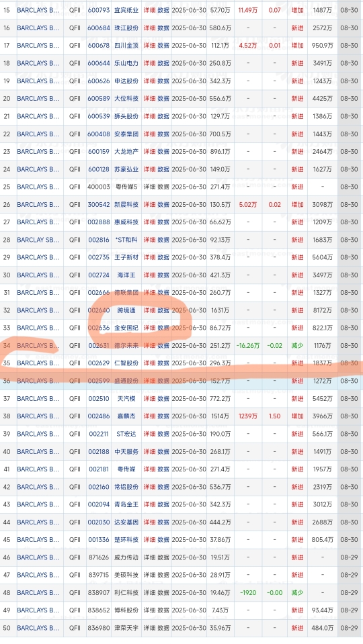Image resolution: width=363 pixels, height=644 pixels.
Task: Open stock code 600539 link
Action: tap(99, 116)
